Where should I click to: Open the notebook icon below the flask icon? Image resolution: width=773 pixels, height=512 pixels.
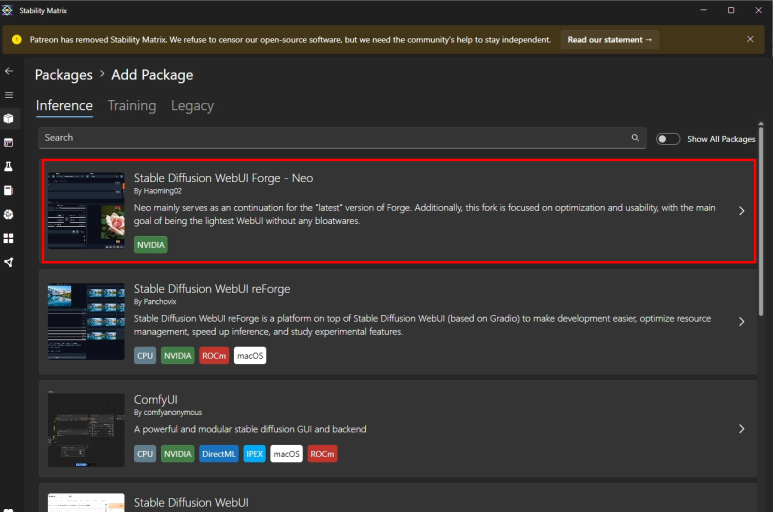(9, 191)
